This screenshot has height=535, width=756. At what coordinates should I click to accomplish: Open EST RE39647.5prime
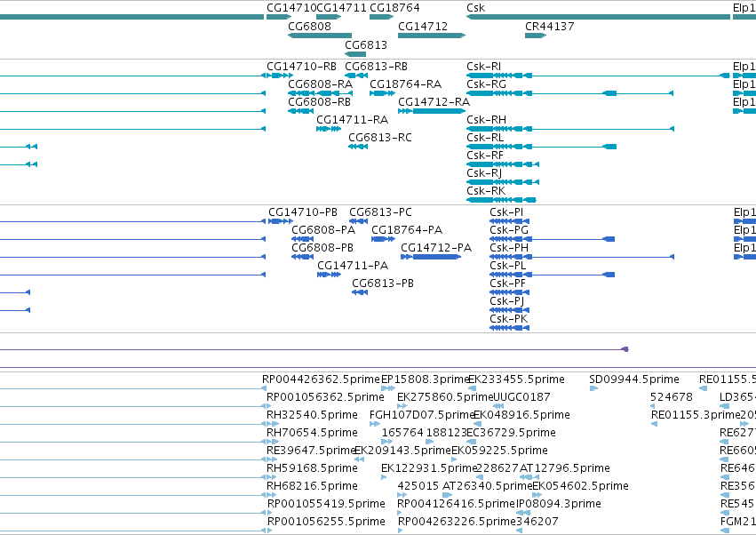[x=312, y=451]
